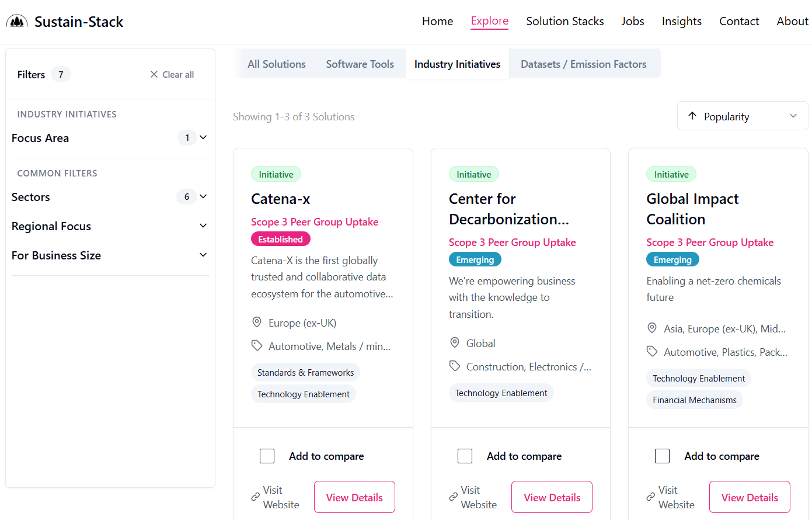View Details for Center for Decarbonization
The height and width of the screenshot is (520, 812).
(x=552, y=497)
